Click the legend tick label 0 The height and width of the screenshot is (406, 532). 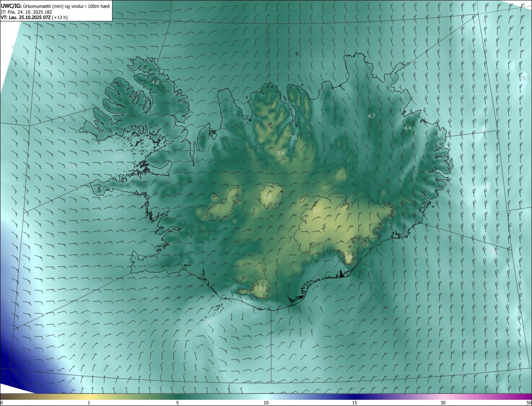click(2, 403)
